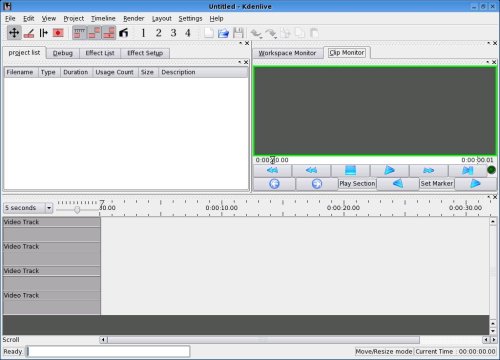Screen dimensions: 500x360
Task: Sort by the Usage Count column
Action: (115, 72)
